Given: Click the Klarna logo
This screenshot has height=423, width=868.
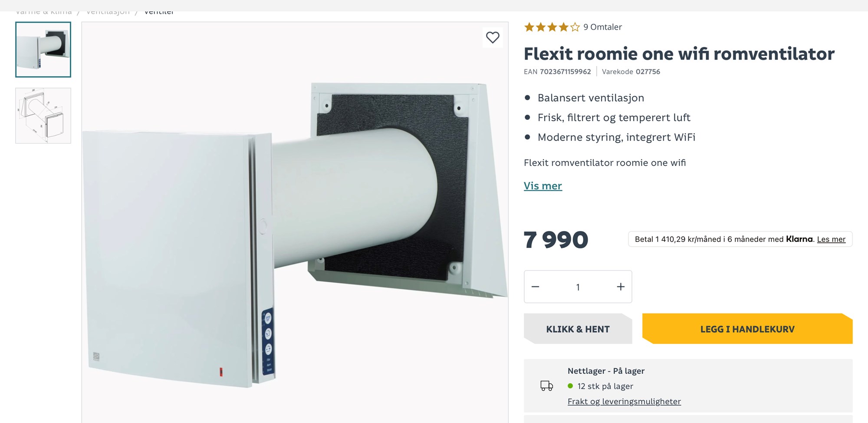Looking at the screenshot, I should point(799,239).
